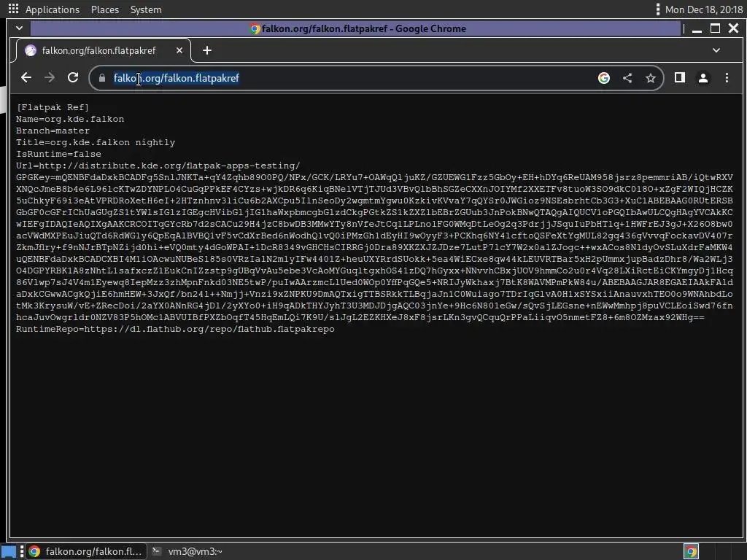This screenshot has width=747, height=560.
Task: Click the 'Name=org.kde.falkon' line
Action: point(70,119)
